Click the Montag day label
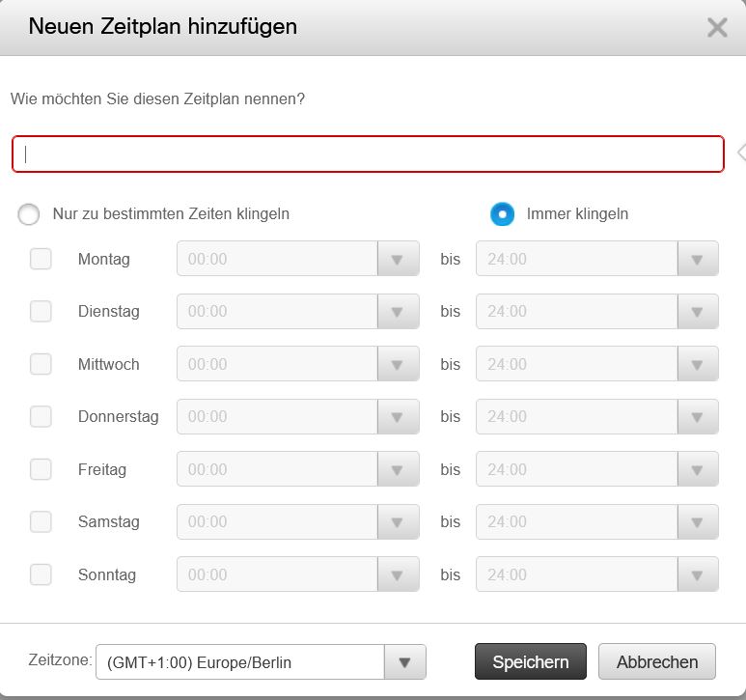Viewport: 746px width, 700px height. (x=103, y=260)
